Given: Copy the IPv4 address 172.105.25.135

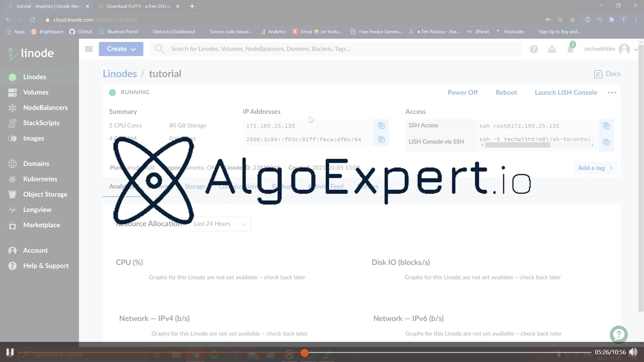Looking at the screenshot, I should (381, 126).
